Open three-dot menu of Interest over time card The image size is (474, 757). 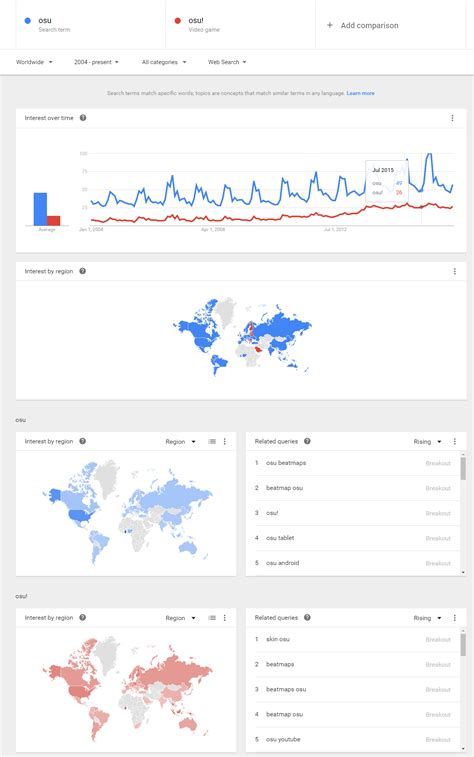452,118
